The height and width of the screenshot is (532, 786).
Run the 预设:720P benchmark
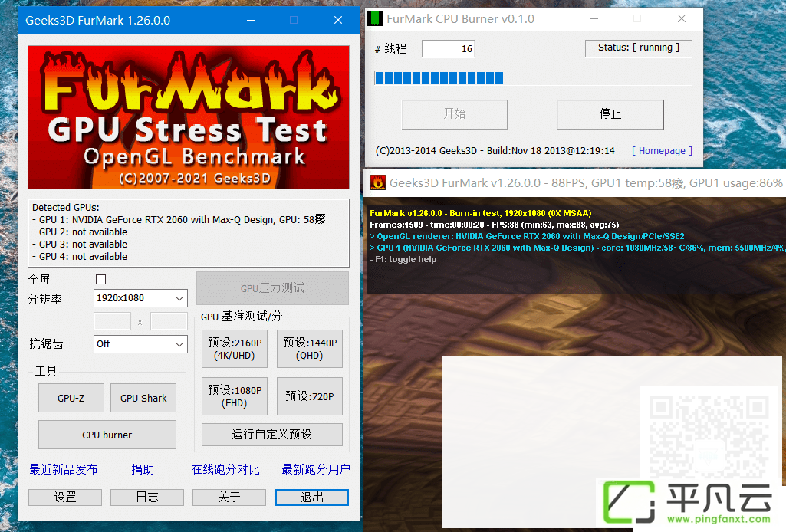[x=310, y=396]
